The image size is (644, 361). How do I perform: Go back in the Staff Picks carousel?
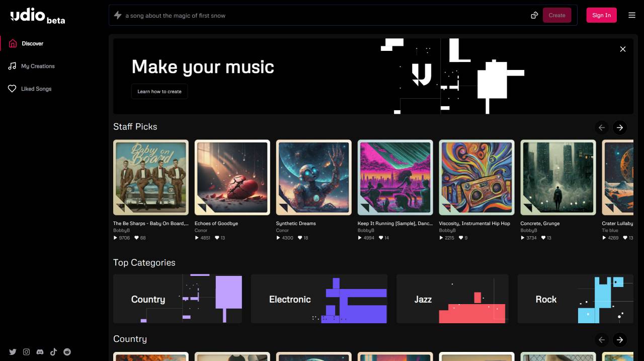point(602,127)
